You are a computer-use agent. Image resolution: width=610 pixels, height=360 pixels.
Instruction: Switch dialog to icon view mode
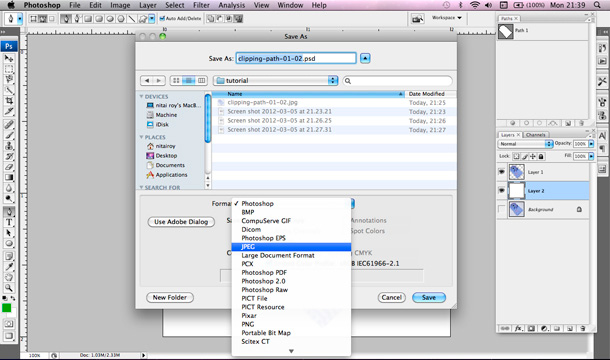(x=176, y=81)
